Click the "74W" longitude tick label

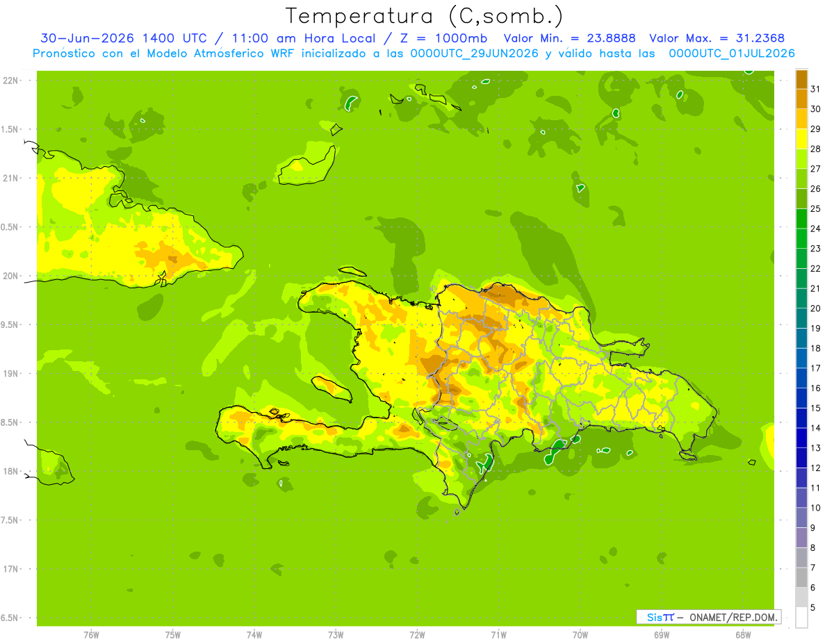coord(254,635)
